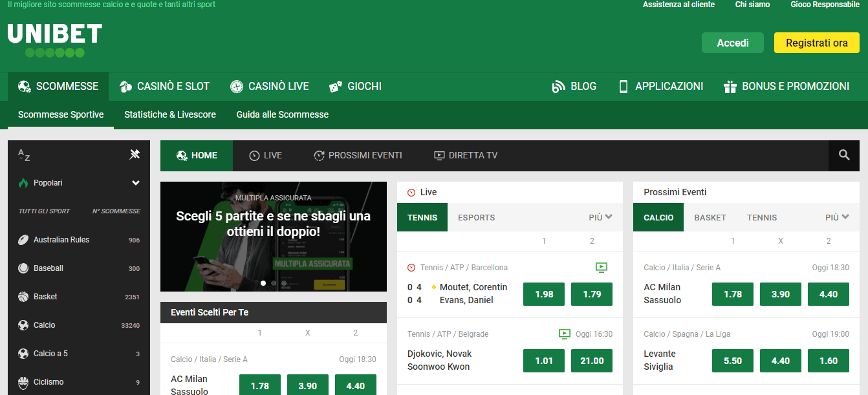Viewport: 868px width, 395px height.
Task: Bet on Evans at odds 1.79
Action: pyautogui.click(x=592, y=294)
